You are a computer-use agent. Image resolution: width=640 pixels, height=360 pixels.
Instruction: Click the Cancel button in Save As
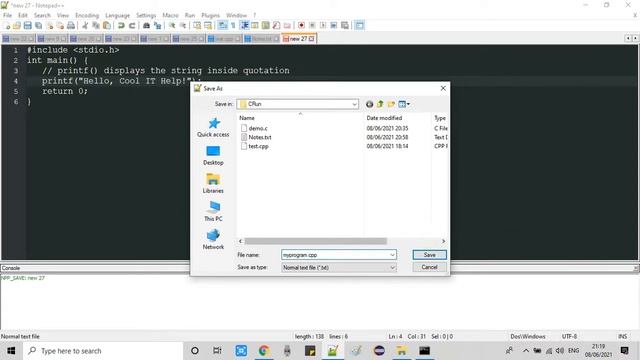(429, 267)
